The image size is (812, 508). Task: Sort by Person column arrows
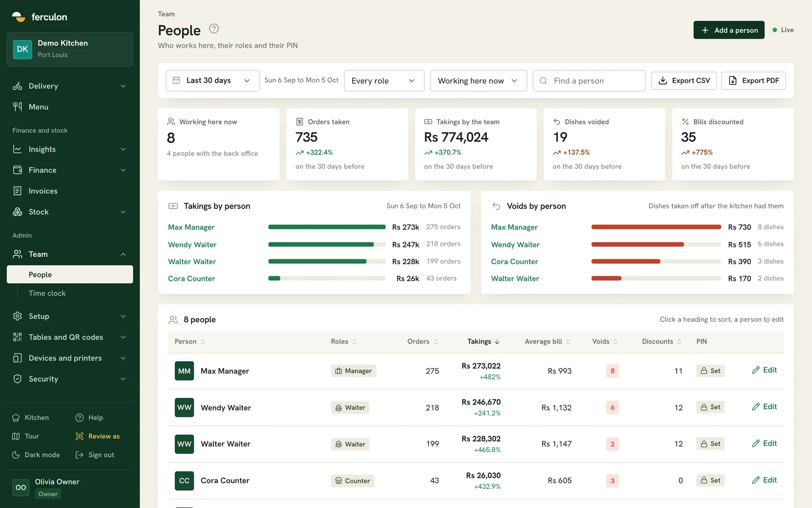[x=203, y=342]
